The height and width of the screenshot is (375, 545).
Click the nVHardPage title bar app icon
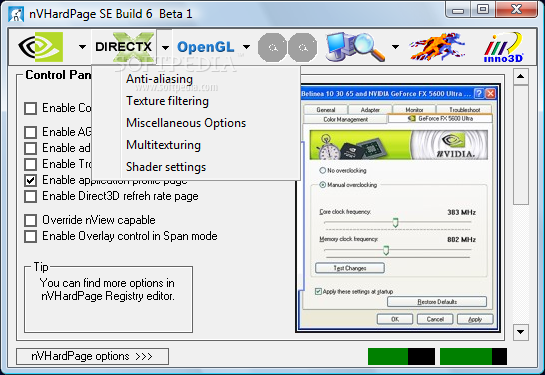point(16,14)
